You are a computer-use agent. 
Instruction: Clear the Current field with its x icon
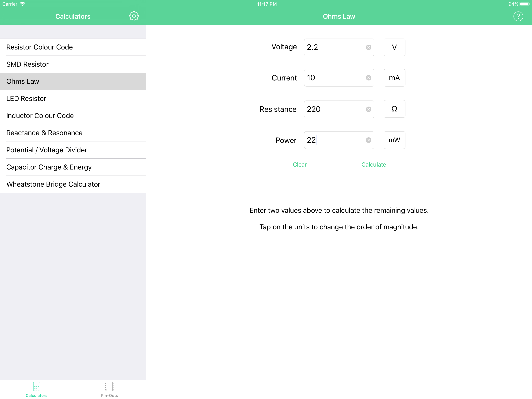tap(368, 78)
